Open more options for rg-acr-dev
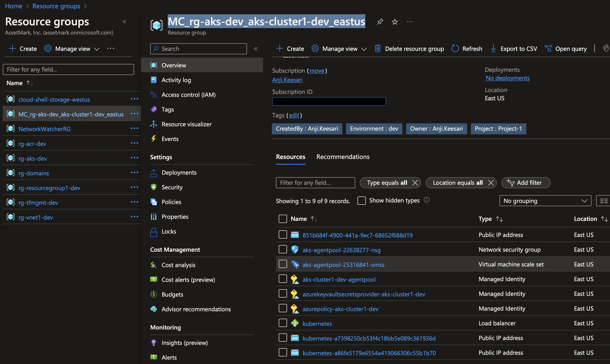This screenshot has width=610, height=364. pyautogui.click(x=134, y=143)
